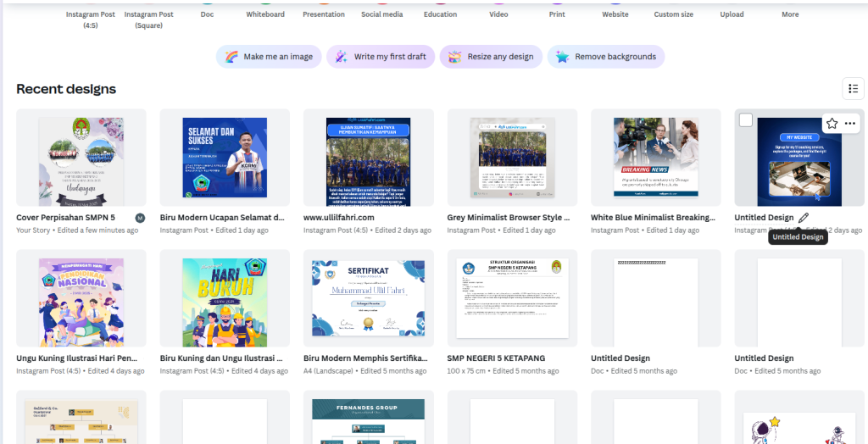Open the Selamat dan Sukses blue thumbnail
This screenshot has height=444, width=868.
pyautogui.click(x=225, y=158)
